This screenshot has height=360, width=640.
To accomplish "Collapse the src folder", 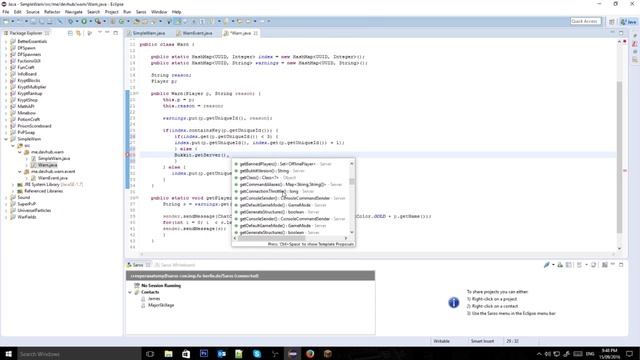I will coord(13,146).
